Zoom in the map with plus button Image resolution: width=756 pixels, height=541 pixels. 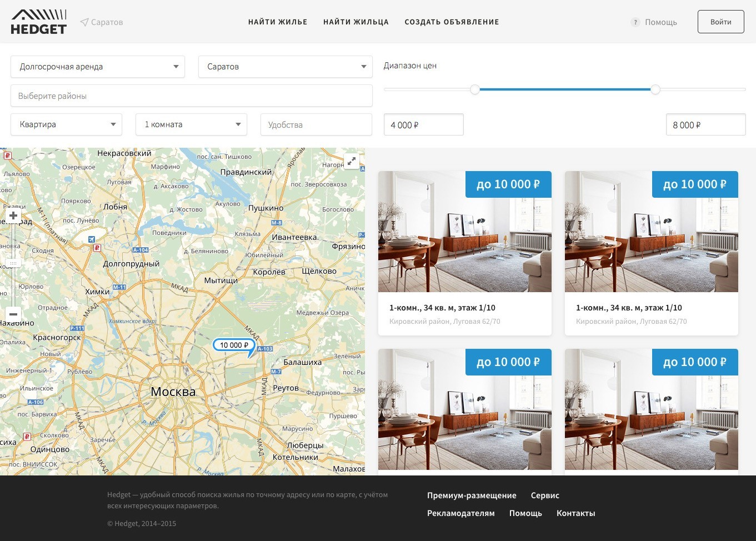[x=13, y=216]
